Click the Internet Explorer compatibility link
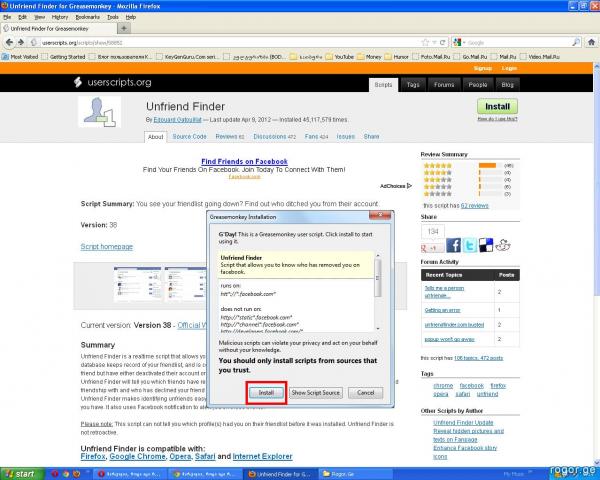The image size is (600, 480). (x=262, y=456)
